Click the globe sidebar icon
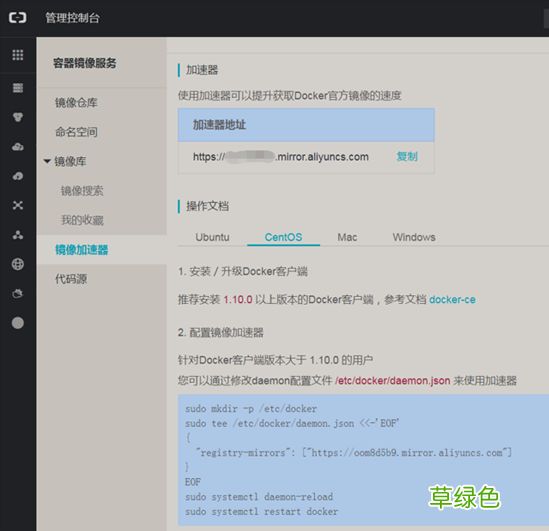 point(18,264)
